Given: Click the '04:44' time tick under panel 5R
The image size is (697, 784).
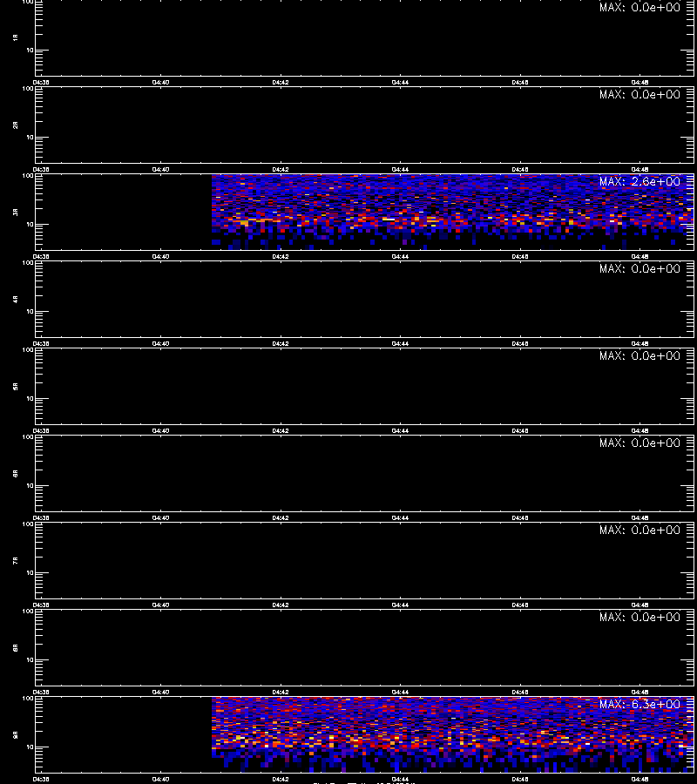Looking at the screenshot, I should point(400,430).
